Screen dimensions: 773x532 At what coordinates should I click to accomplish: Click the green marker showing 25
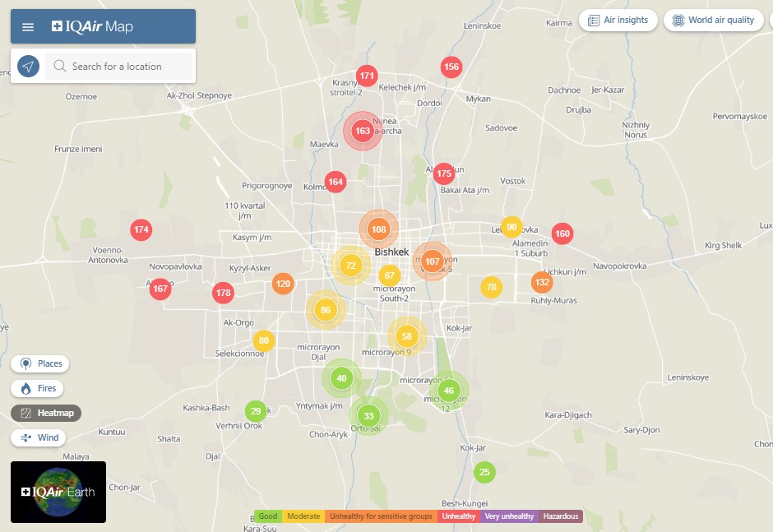[x=484, y=472]
